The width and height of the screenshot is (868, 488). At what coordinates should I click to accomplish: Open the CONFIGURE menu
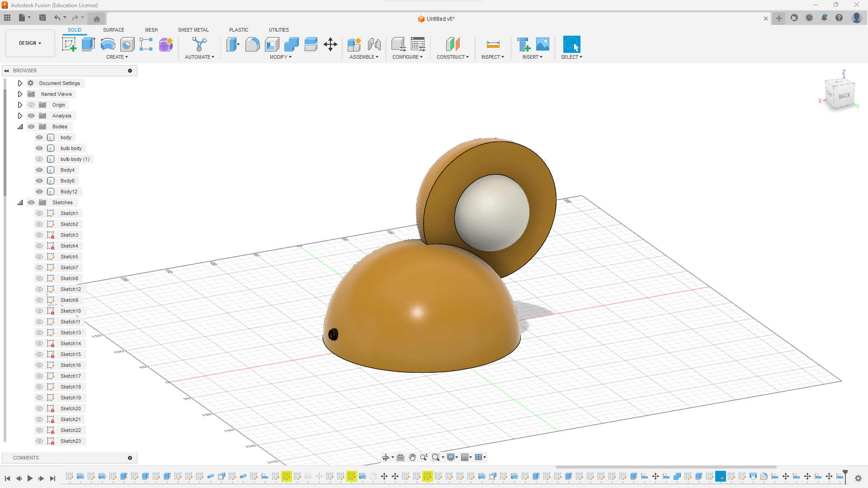click(407, 57)
